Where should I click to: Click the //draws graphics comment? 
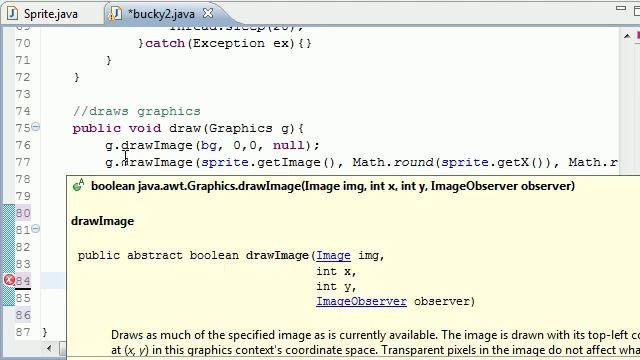click(x=137, y=111)
